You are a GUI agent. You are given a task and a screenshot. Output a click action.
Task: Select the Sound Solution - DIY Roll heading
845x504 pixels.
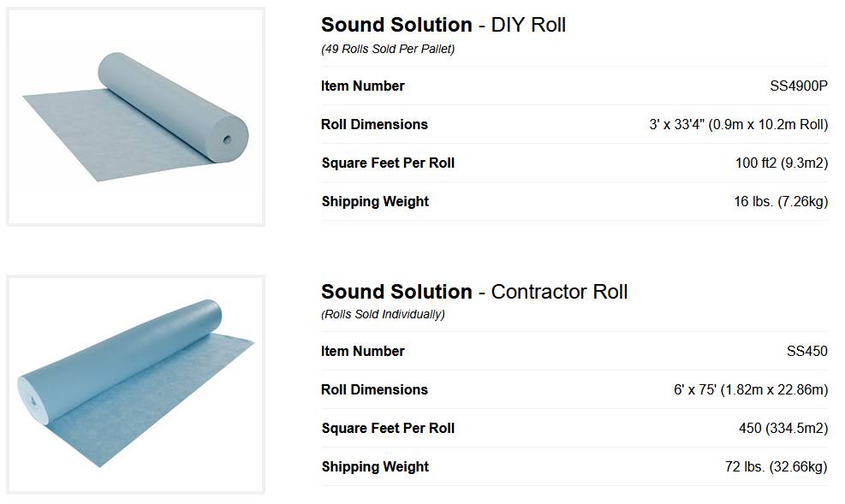point(443,25)
